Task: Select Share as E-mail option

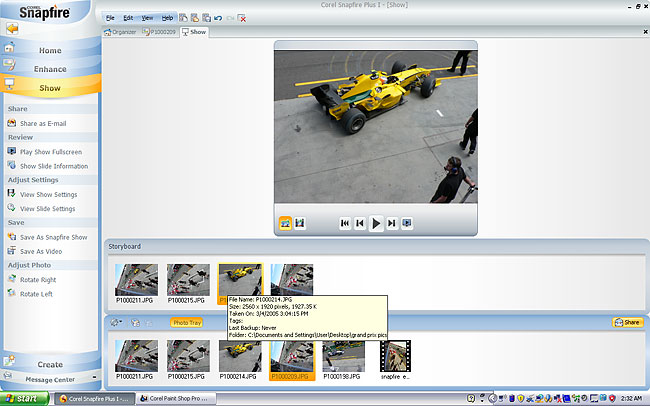Action: pyautogui.click(x=42, y=122)
